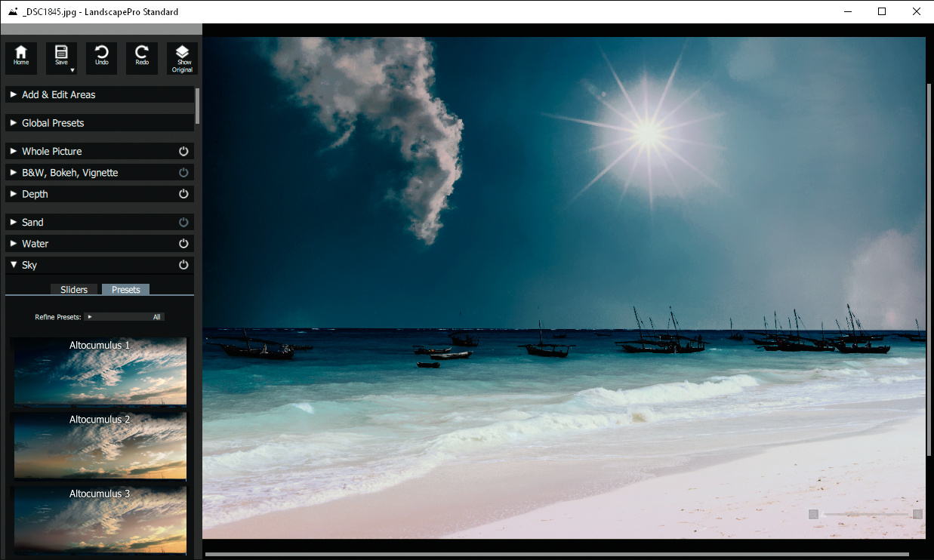
Task: Collapse the Sky section
Action: [14, 265]
